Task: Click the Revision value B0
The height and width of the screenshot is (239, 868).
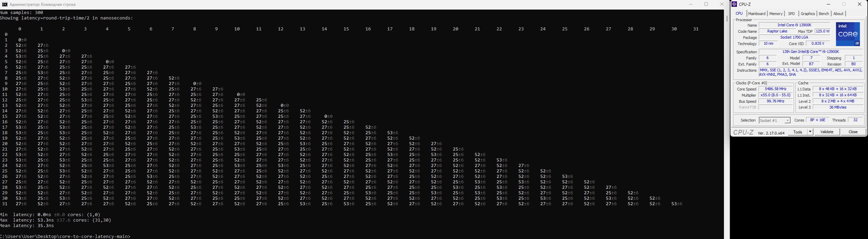Action: tap(853, 64)
